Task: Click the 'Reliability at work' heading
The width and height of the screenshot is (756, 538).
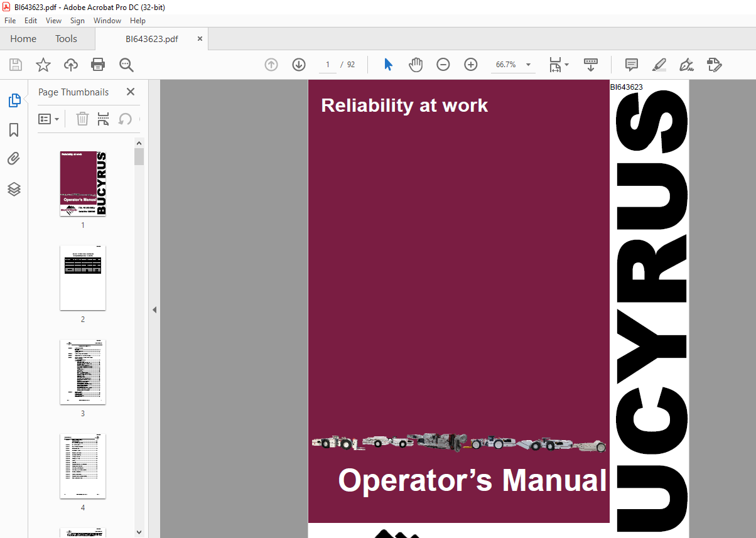Action: click(x=404, y=105)
